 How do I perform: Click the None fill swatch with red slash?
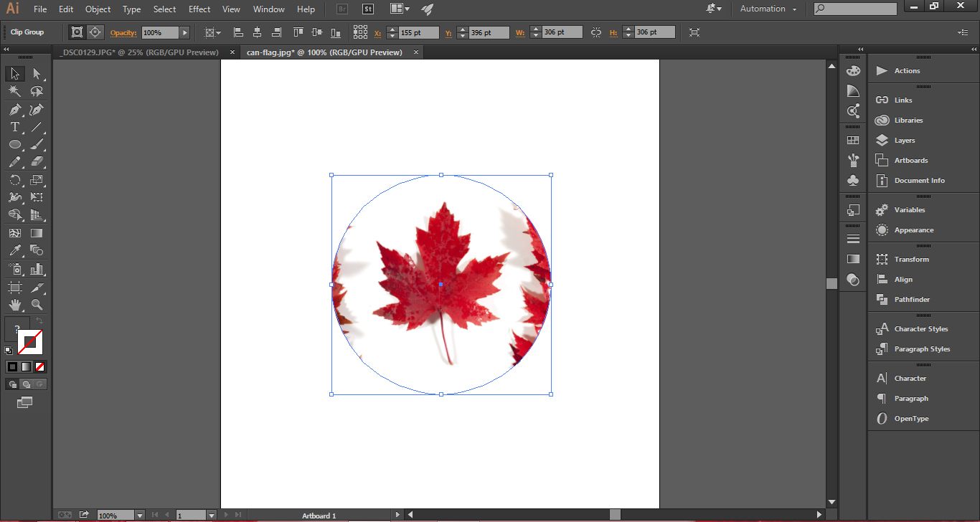tap(39, 366)
